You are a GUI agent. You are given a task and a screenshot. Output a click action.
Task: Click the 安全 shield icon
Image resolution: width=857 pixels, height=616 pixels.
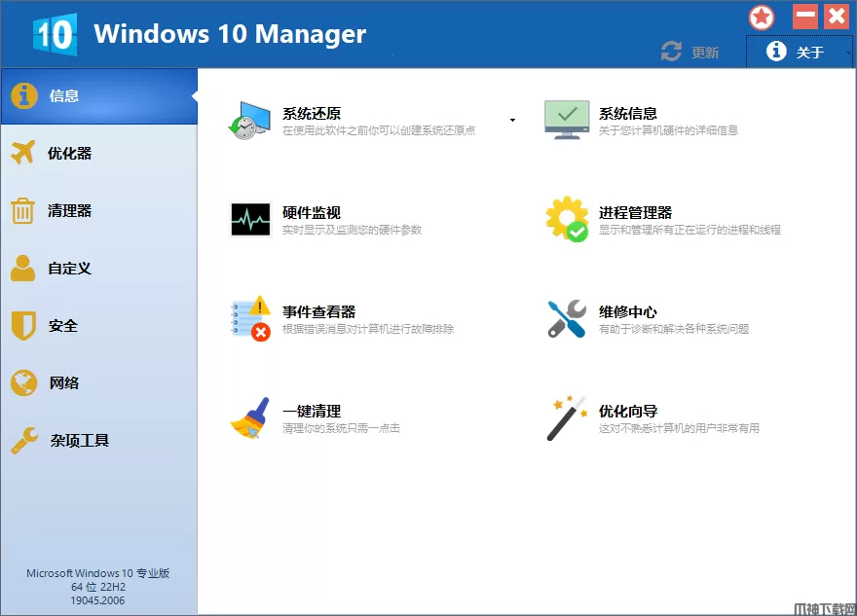23,326
